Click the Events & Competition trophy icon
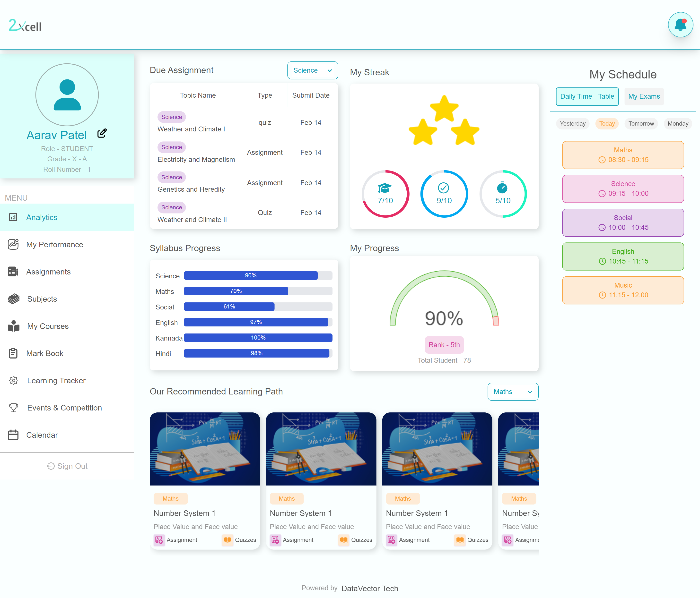This screenshot has height=598, width=700. click(x=14, y=408)
